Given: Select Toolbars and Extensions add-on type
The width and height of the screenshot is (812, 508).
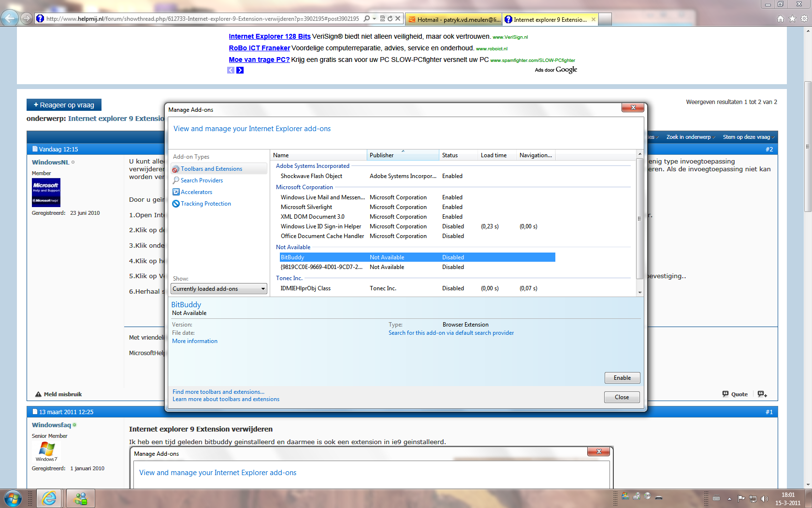Looking at the screenshot, I should click(x=218, y=169).
